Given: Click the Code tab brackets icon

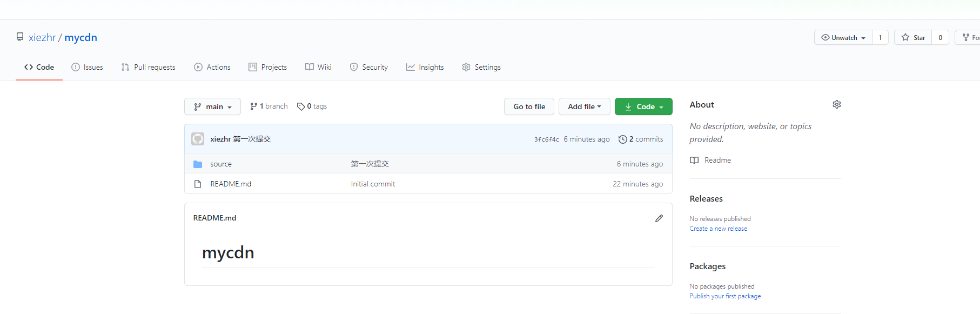Looking at the screenshot, I should click(29, 67).
